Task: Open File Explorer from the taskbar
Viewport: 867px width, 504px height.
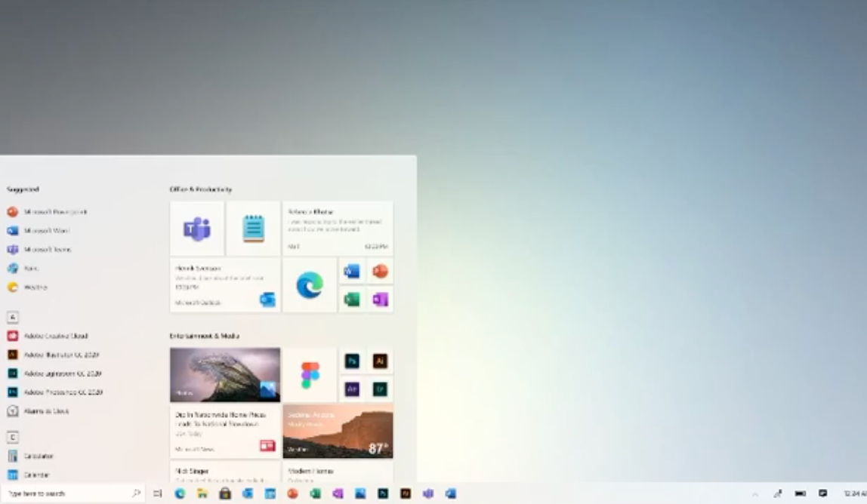Action: tap(202, 493)
